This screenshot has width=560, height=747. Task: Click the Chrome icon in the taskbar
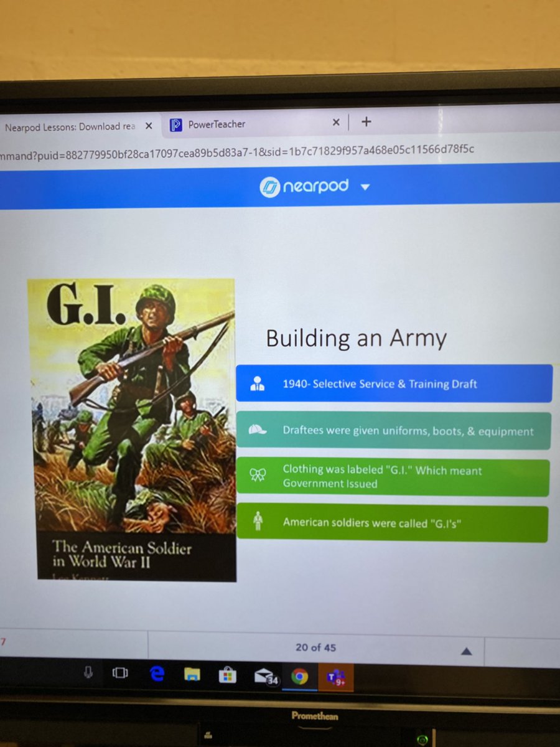299,677
